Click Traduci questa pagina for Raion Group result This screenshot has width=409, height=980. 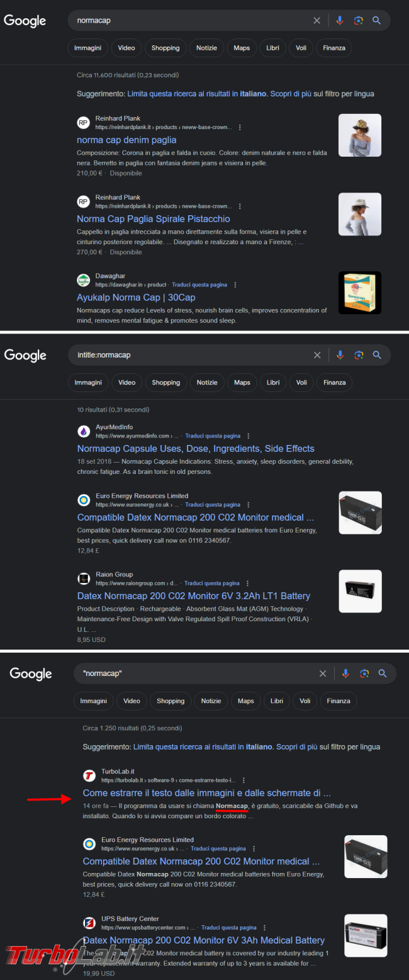point(211,583)
